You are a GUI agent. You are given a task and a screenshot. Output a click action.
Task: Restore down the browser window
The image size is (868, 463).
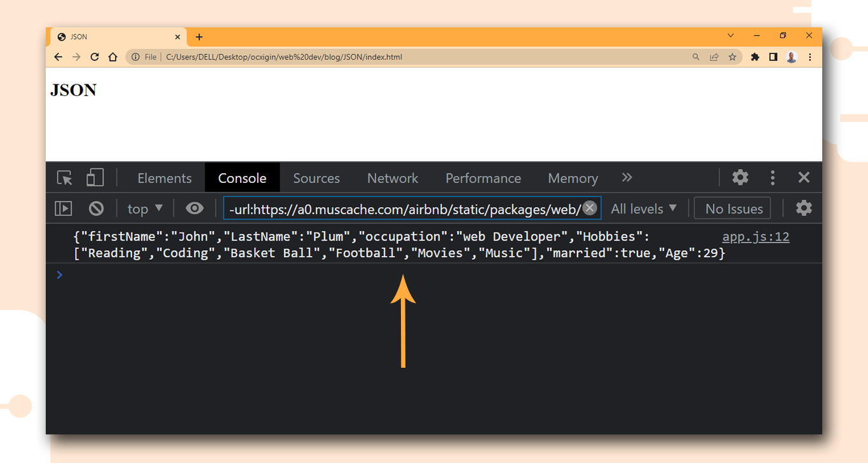pos(783,36)
